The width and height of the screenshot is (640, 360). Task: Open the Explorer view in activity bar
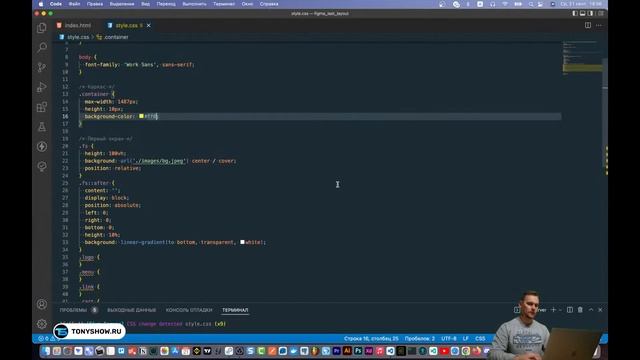click(x=42, y=28)
